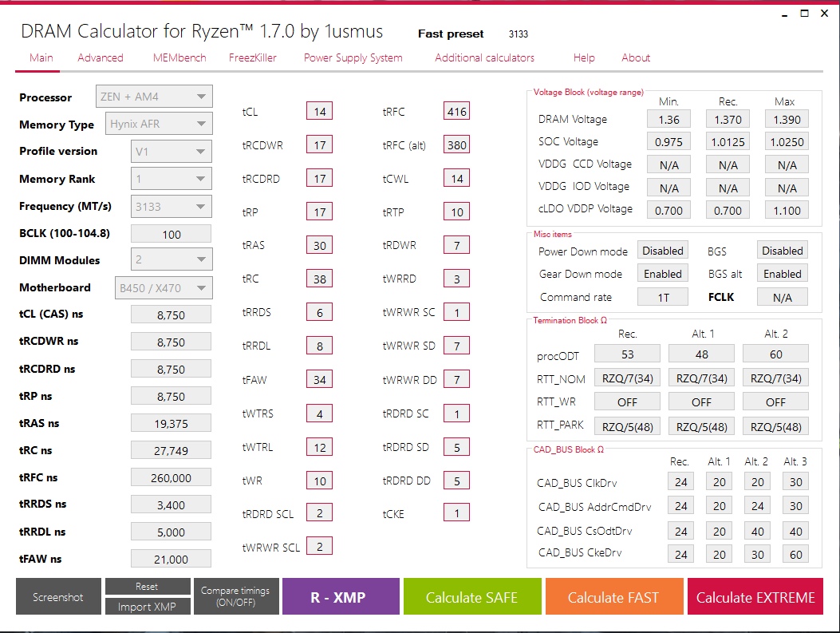
Task: Go to the FreezKiller tab
Action: point(252,58)
